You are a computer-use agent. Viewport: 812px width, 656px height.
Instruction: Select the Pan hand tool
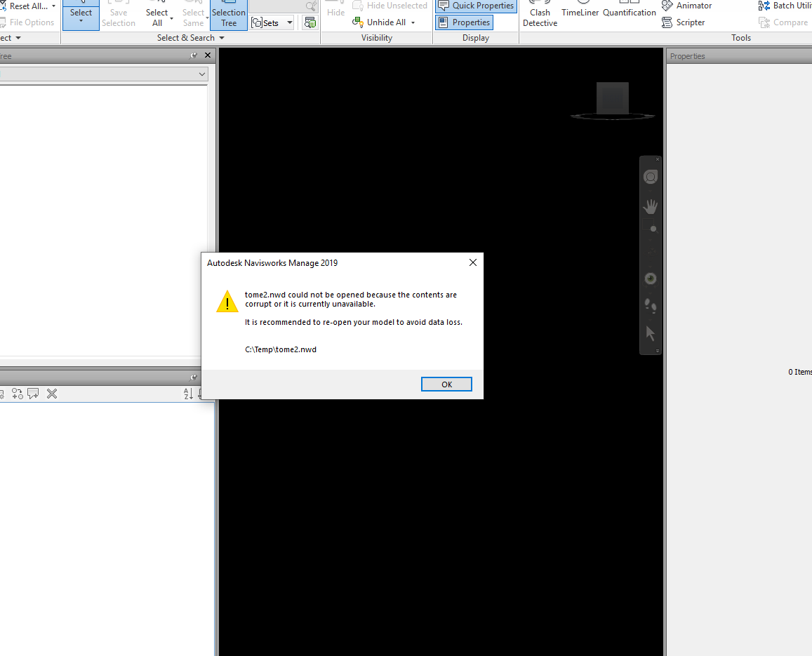pos(651,206)
